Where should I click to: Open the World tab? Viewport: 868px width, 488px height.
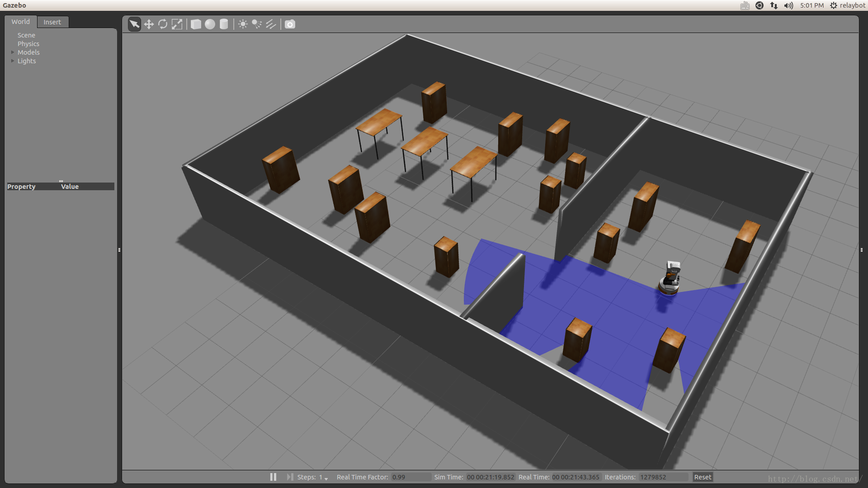tap(21, 22)
